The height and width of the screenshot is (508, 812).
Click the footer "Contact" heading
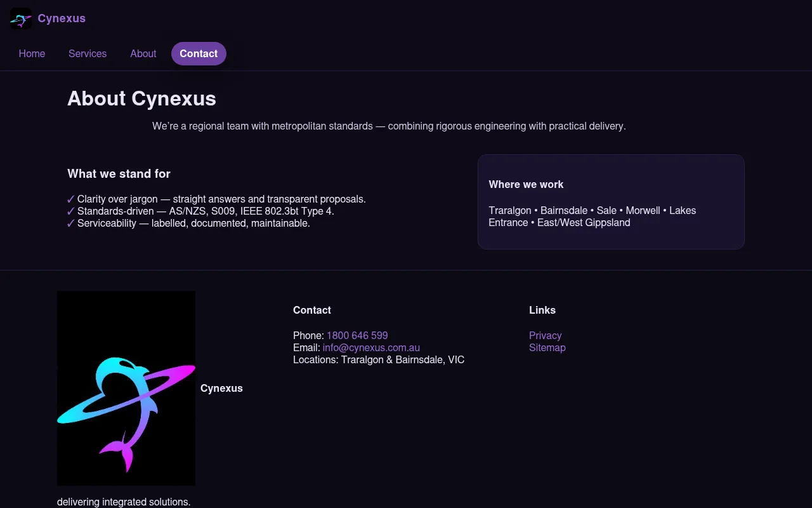[x=312, y=310]
